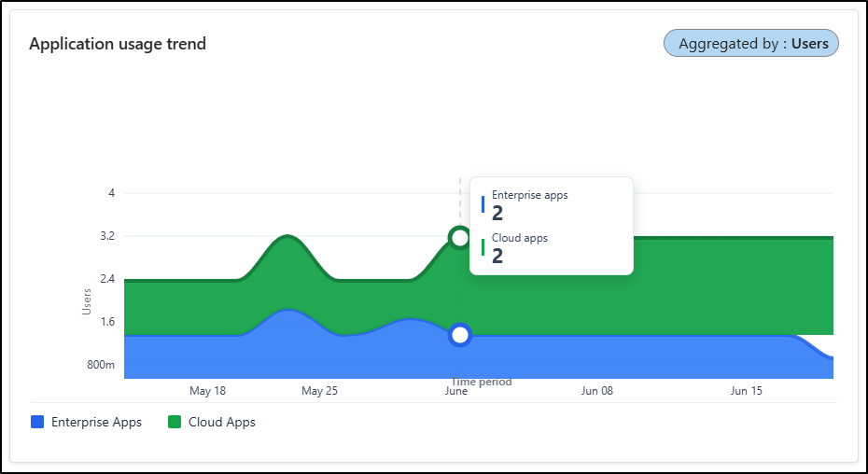Click the 2.4 y-axis value
Viewport: 868px width, 474px height.
[x=107, y=279]
